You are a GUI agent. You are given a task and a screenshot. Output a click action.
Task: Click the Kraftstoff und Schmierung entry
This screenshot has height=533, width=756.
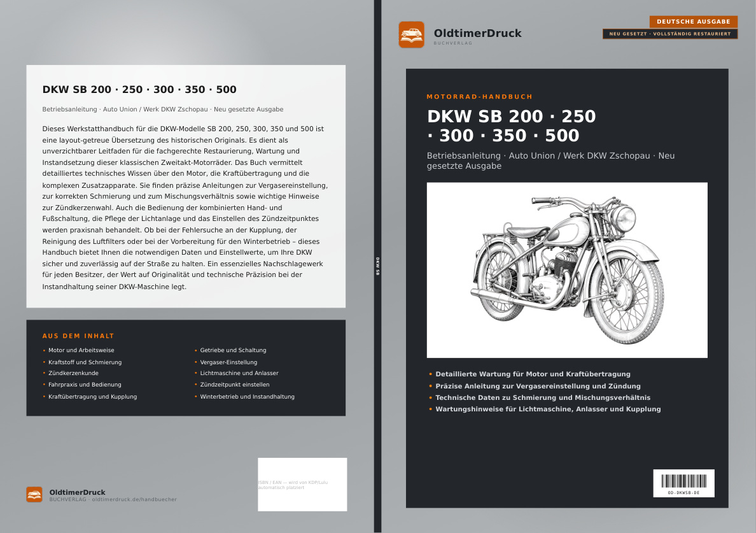[x=85, y=362]
